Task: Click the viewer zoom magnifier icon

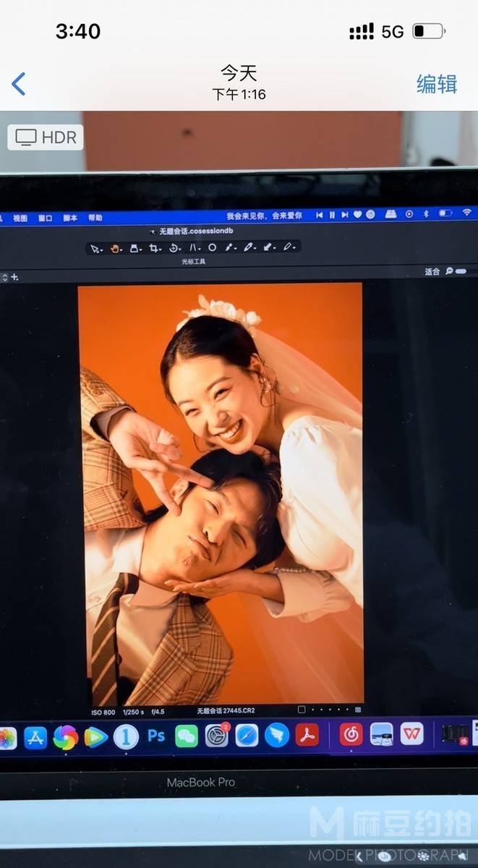Action: (x=449, y=271)
